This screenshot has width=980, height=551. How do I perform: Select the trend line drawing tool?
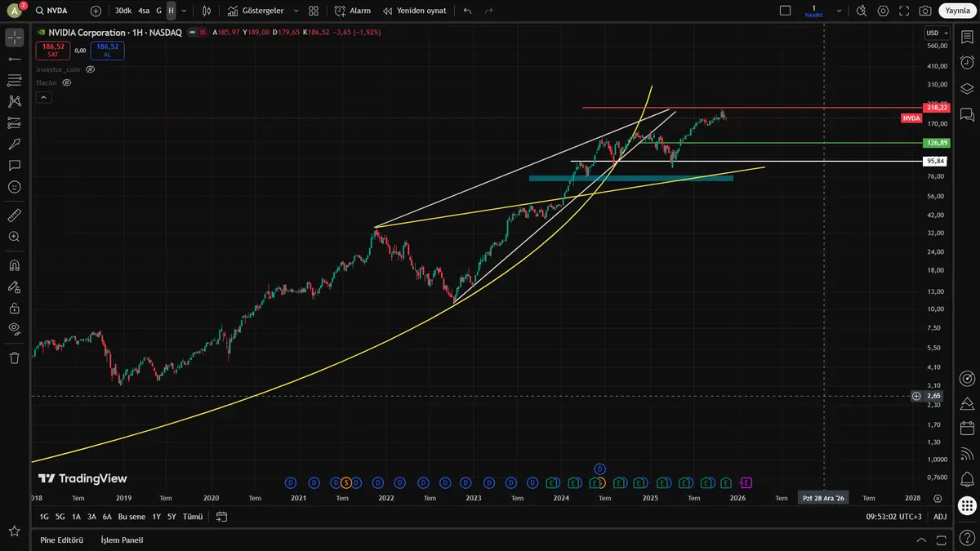(14, 59)
